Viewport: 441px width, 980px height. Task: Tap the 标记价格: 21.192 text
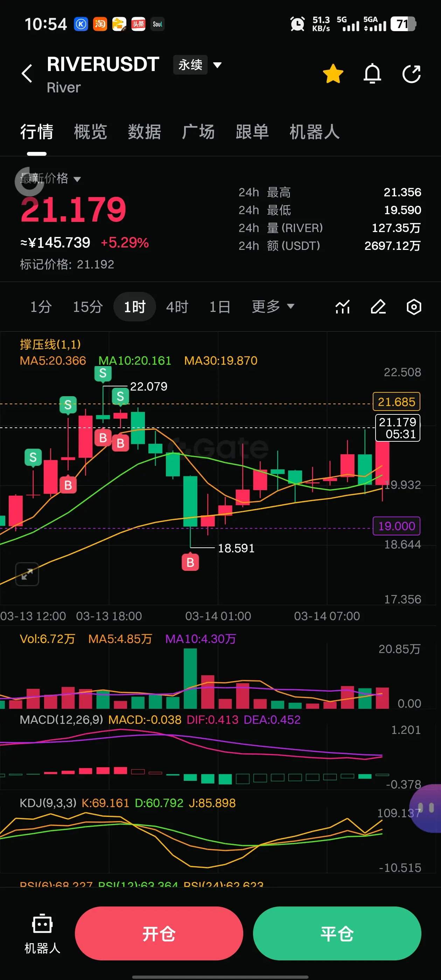[67, 264]
